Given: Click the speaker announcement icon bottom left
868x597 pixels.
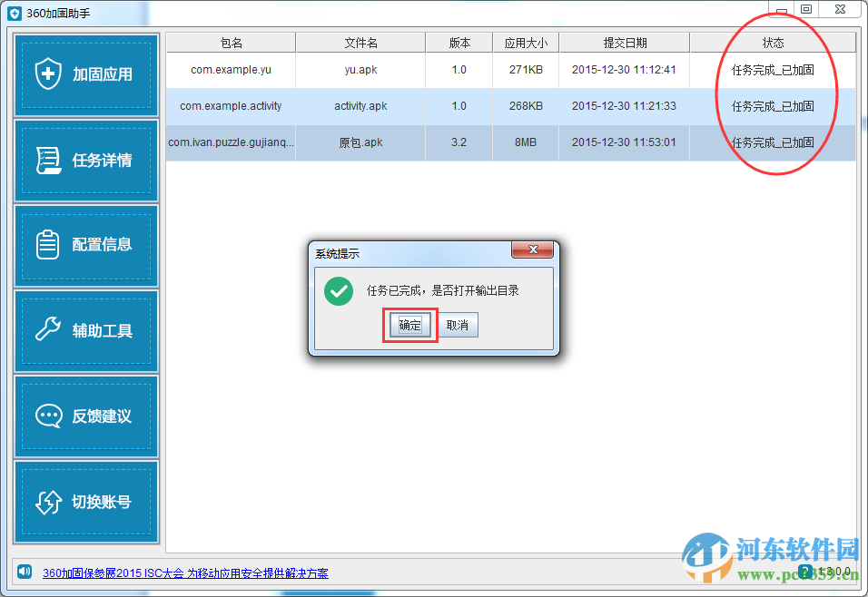Looking at the screenshot, I should coord(23,573).
